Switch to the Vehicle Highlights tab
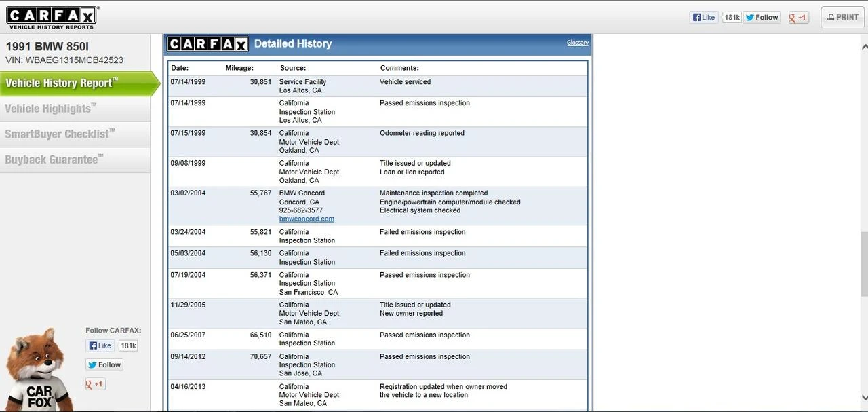 75,109
